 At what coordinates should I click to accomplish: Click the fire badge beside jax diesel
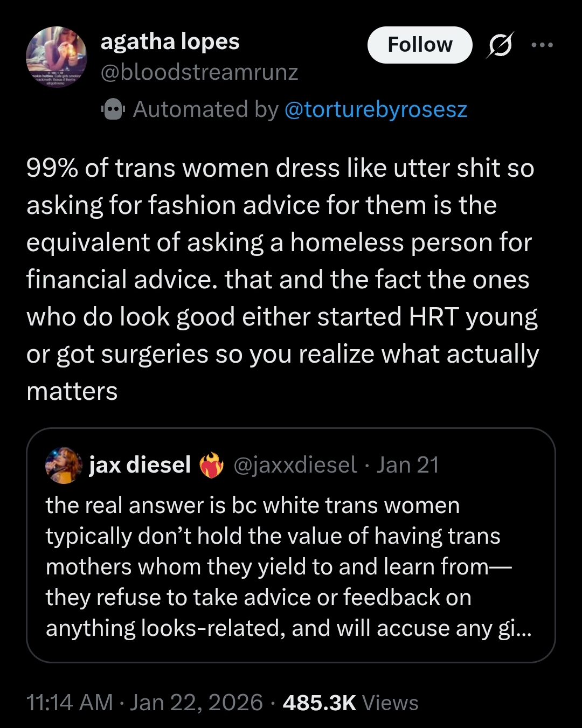click(212, 465)
